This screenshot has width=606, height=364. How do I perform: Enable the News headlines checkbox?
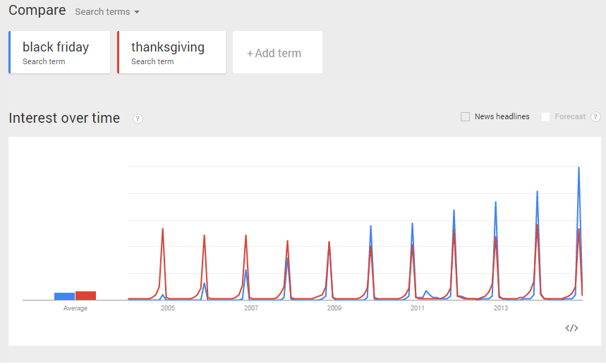pyautogui.click(x=465, y=117)
